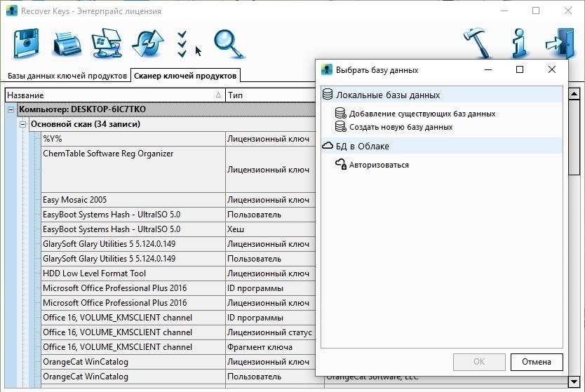Click the dialog icon beside Выбрать базу данных
Viewport: 585px width, 392px height.
click(x=327, y=69)
